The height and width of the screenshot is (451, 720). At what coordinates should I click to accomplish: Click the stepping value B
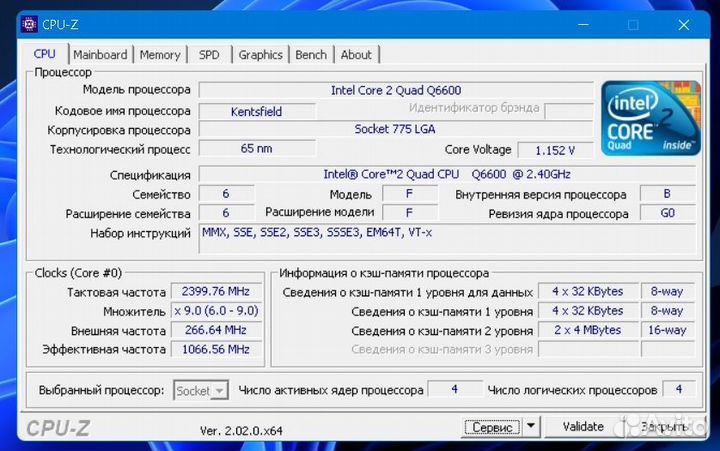pyautogui.click(x=668, y=194)
